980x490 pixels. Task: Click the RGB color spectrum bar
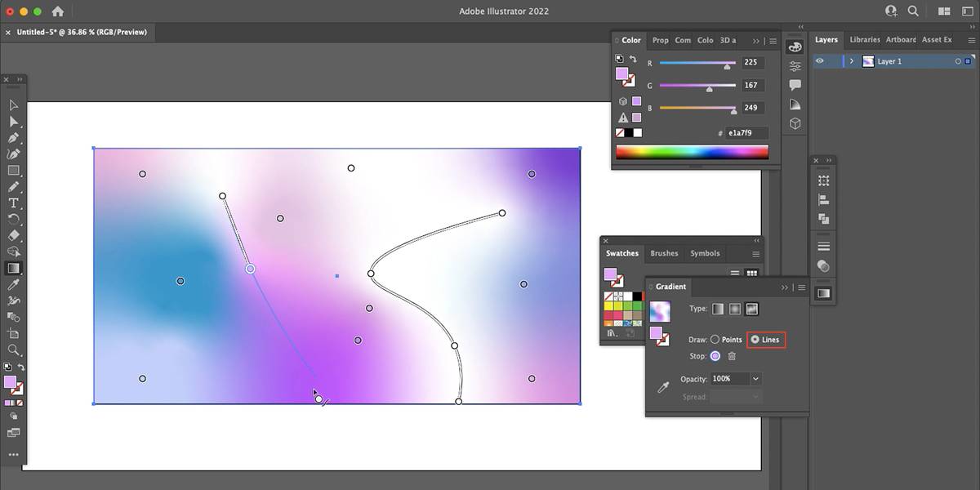click(x=692, y=152)
